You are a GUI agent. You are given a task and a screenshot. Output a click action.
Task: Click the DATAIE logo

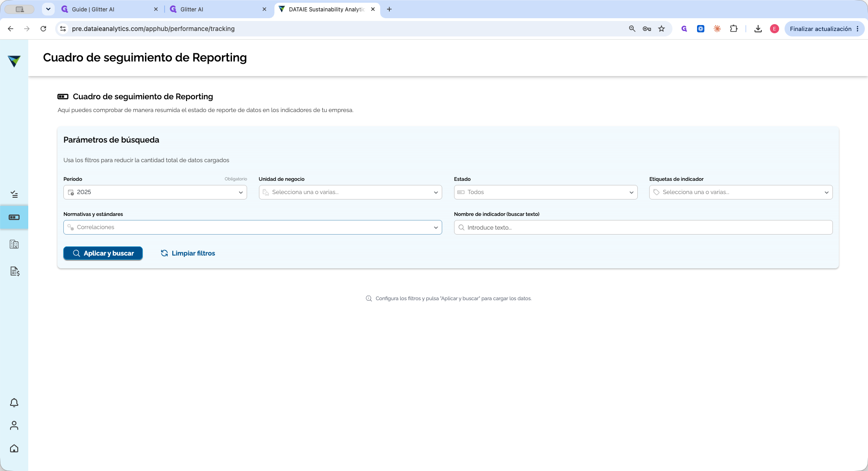click(14, 61)
